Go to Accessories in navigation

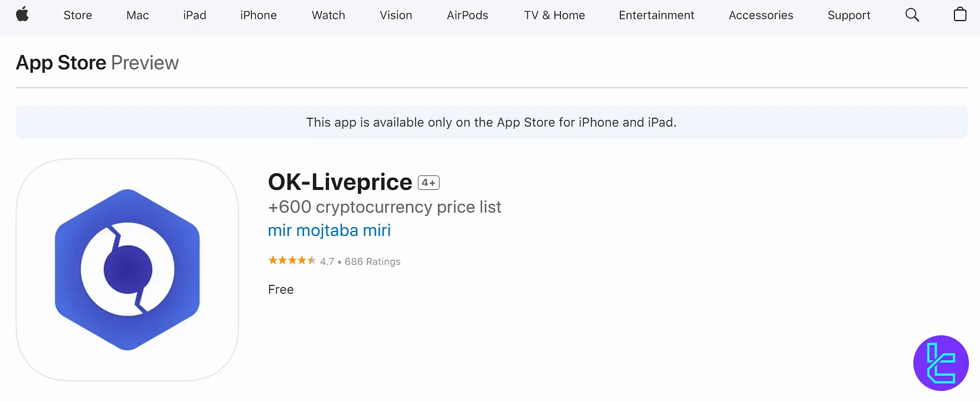pyautogui.click(x=761, y=16)
